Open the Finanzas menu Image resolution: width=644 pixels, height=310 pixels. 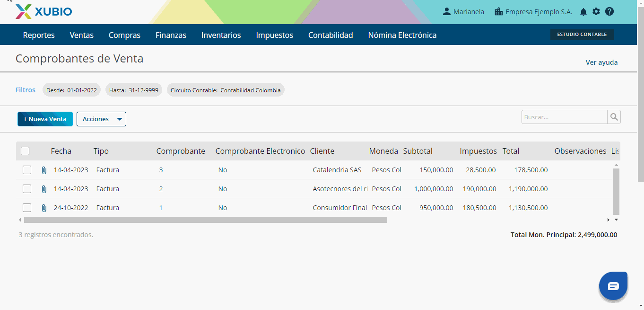[x=171, y=35]
